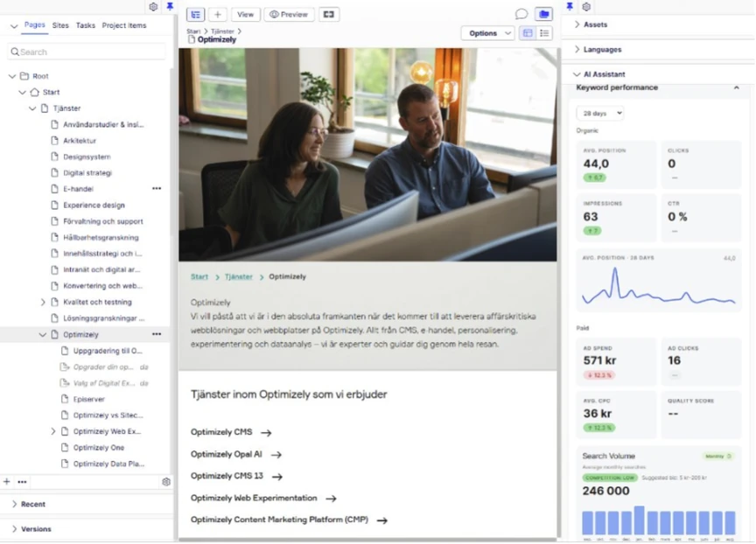Follow Tjänster breadcrumb link on page
756x544 pixels.
pyautogui.click(x=239, y=277)
